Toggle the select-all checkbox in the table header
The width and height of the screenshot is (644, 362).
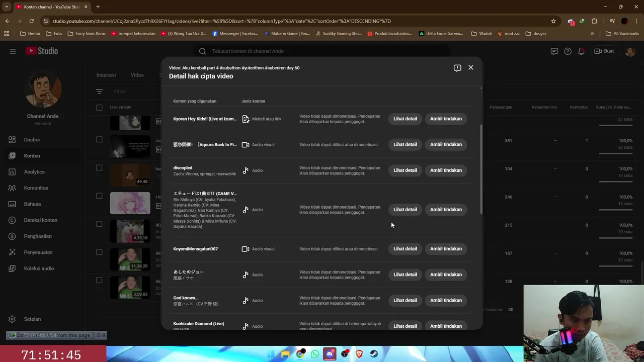(99, 107)
